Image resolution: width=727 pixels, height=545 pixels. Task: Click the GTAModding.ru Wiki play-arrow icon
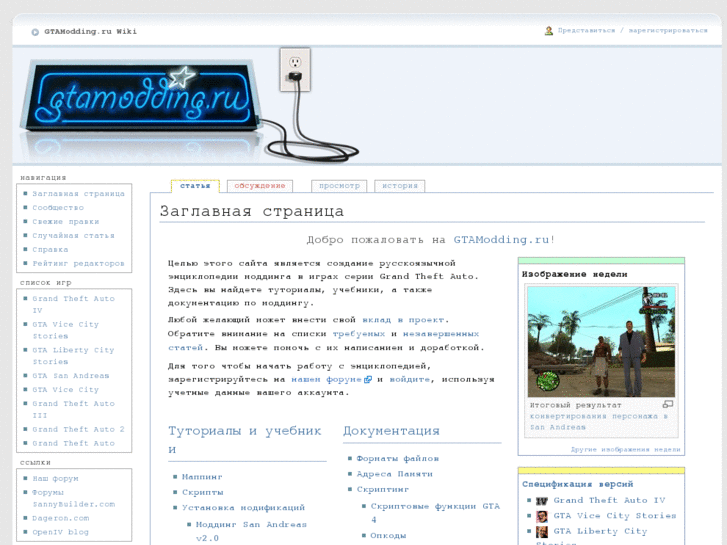click(x=35, y=32)
